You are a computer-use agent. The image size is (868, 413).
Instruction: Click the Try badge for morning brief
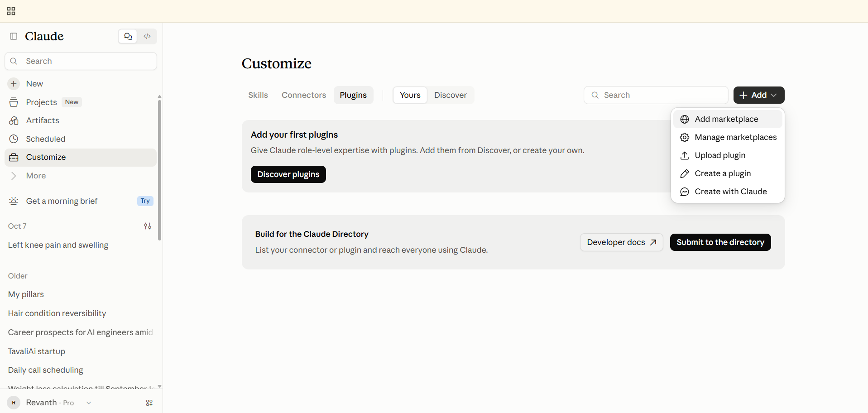click(145, 201)
